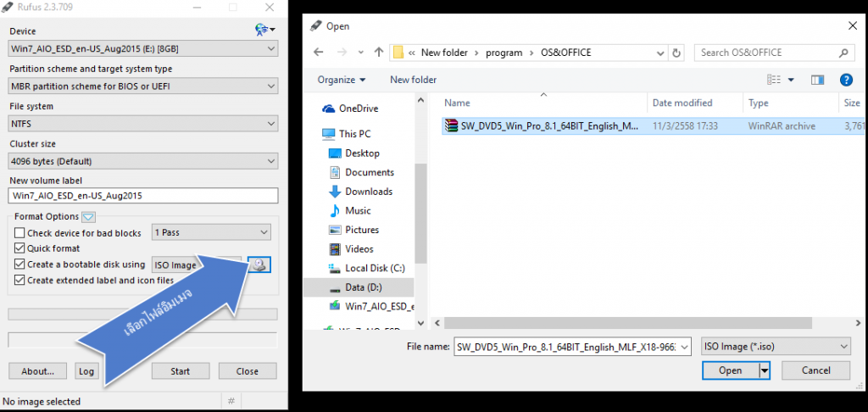Open the ISO Image (*.iso) file type dropdown

775,347
